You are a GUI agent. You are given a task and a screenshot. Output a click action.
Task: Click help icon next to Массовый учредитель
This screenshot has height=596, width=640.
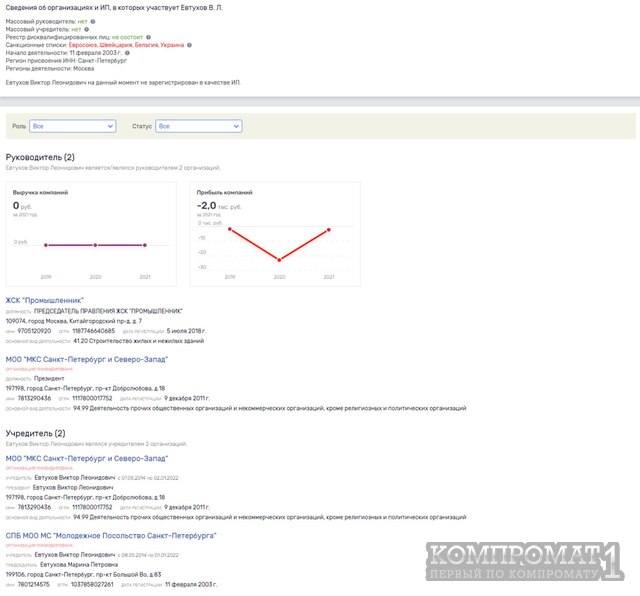(87, 29)
